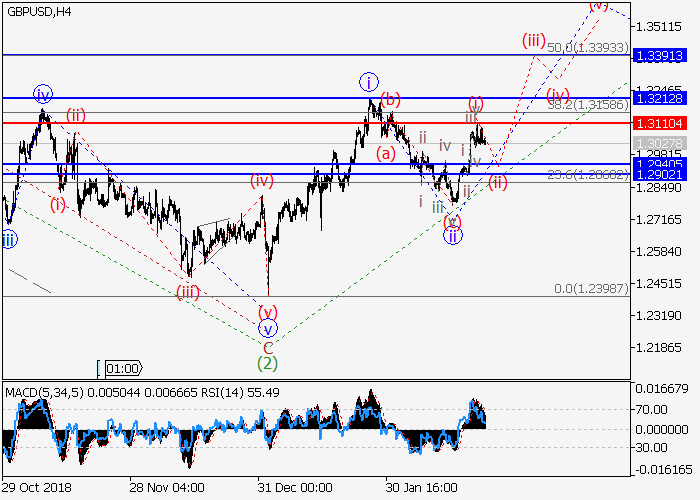Select the green (2) wave label
Screen dimensions: 700x500
click(x=267, y=362)
